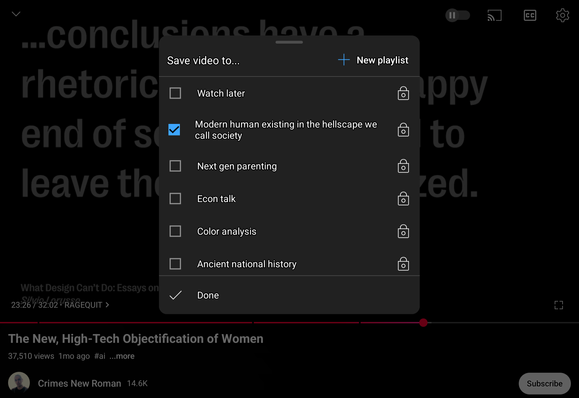This screenshot has height=398, width=579.
Task: Open the settings gear icon
Action: click(562, 16)
